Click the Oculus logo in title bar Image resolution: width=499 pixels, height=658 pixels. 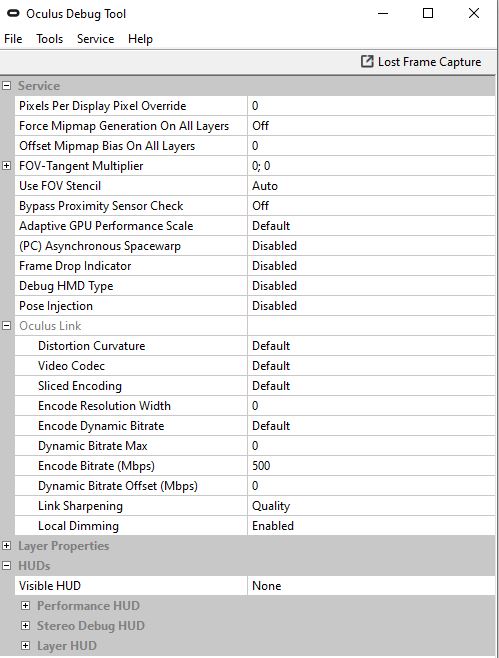click(13, 13)
